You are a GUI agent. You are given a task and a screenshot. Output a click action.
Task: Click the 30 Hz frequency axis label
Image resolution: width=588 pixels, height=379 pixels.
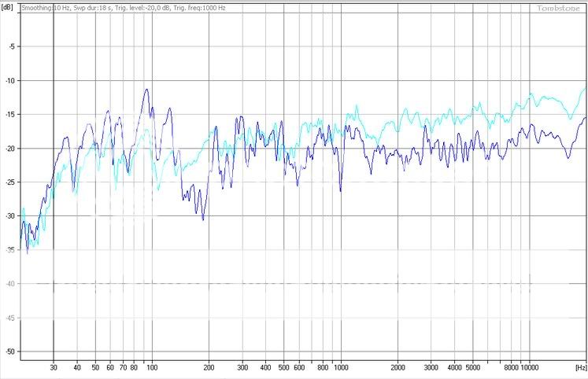[53, 367]
